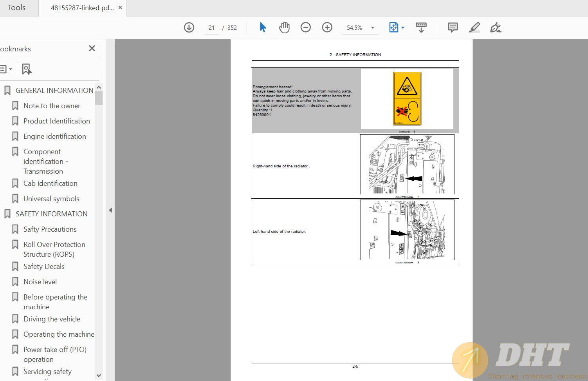Open the sign document pen tool

point(496,27)
